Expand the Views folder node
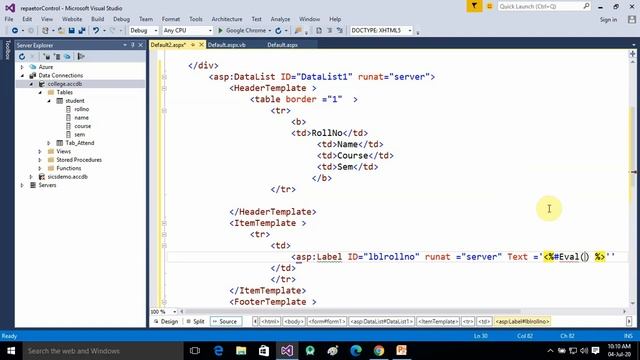This screenshot has width=640, height=360. pyautogui.click(x=40, y=151)
